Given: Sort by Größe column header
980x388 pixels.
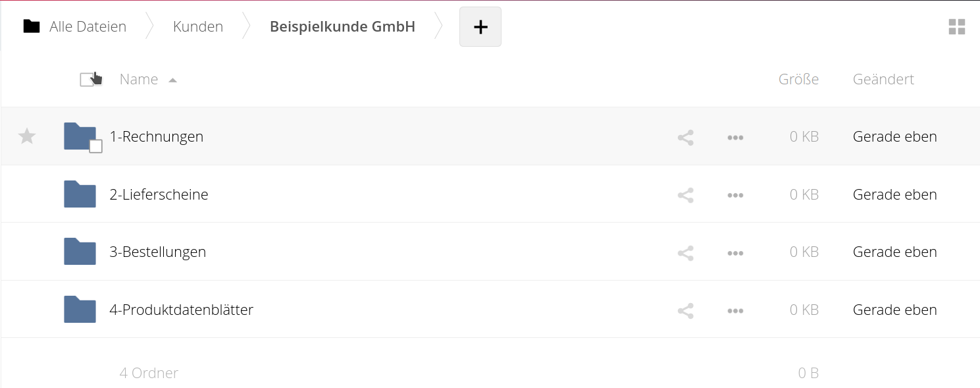Looking at the screenshot, I should point(798,79).
